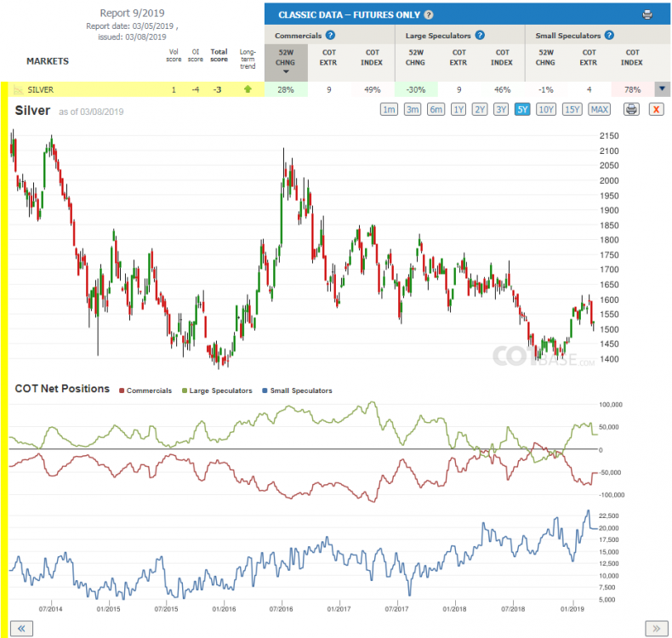Screen dimensions: 672x638
Task: Toggle Large Speculators series in legend
Action: pyautogui.click(x=217, y=390)
